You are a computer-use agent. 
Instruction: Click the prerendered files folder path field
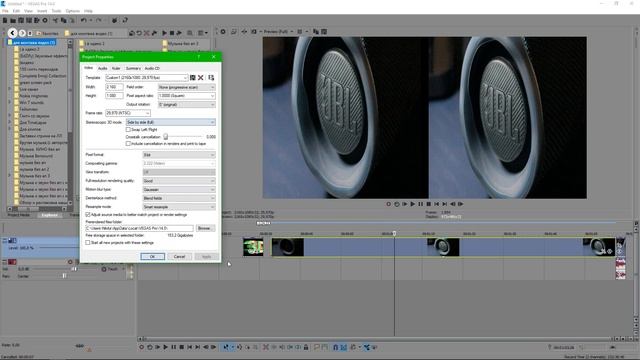pos(140,228)
